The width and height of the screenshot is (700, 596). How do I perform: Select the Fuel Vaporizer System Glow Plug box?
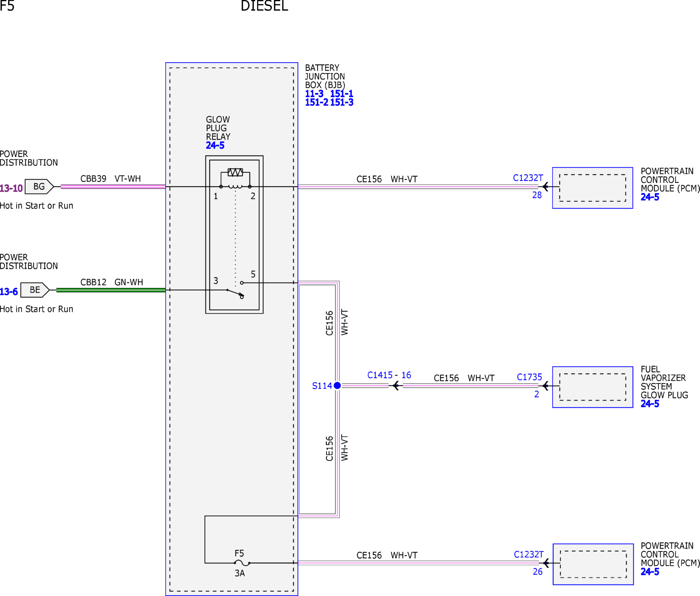coord(593,387)
